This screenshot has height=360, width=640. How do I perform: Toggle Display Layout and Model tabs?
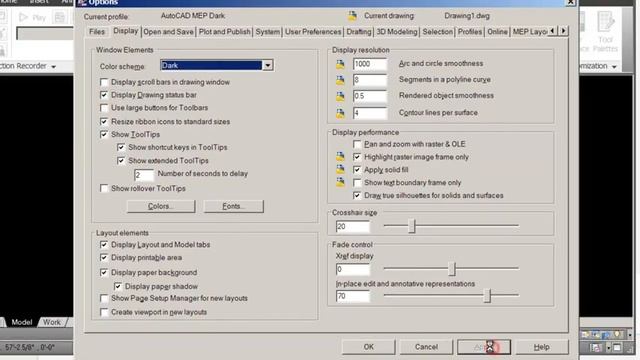104,244
